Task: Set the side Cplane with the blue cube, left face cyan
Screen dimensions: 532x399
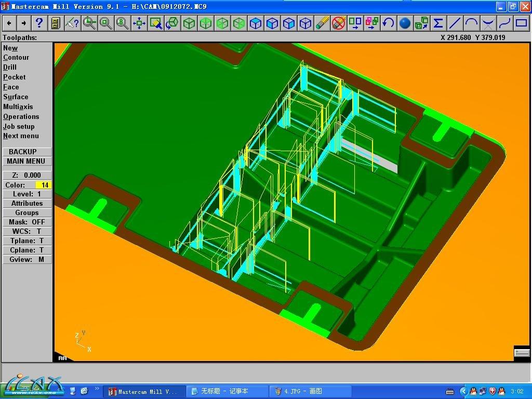Action: [x=288, y=23]
